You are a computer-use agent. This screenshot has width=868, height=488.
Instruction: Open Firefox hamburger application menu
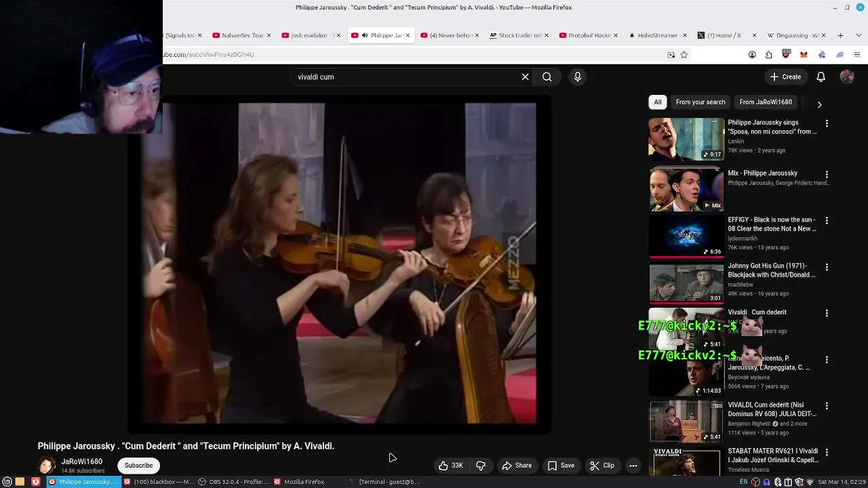point(857,55)
